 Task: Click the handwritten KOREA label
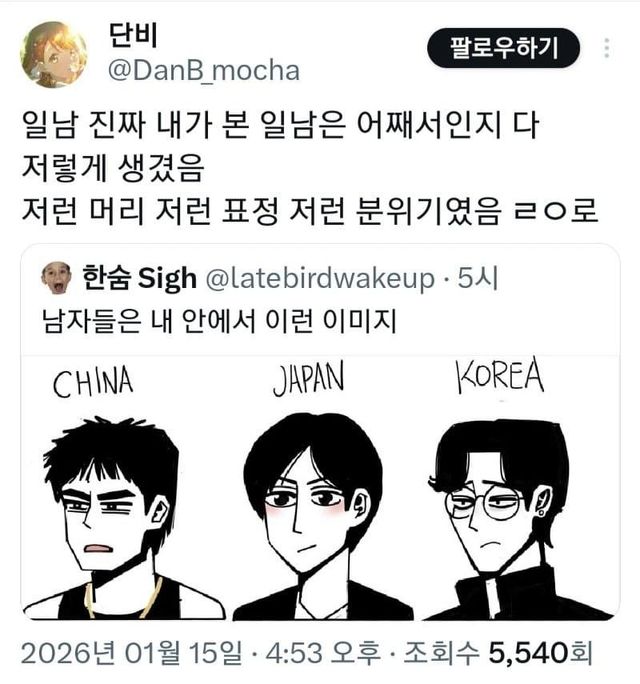500,375
